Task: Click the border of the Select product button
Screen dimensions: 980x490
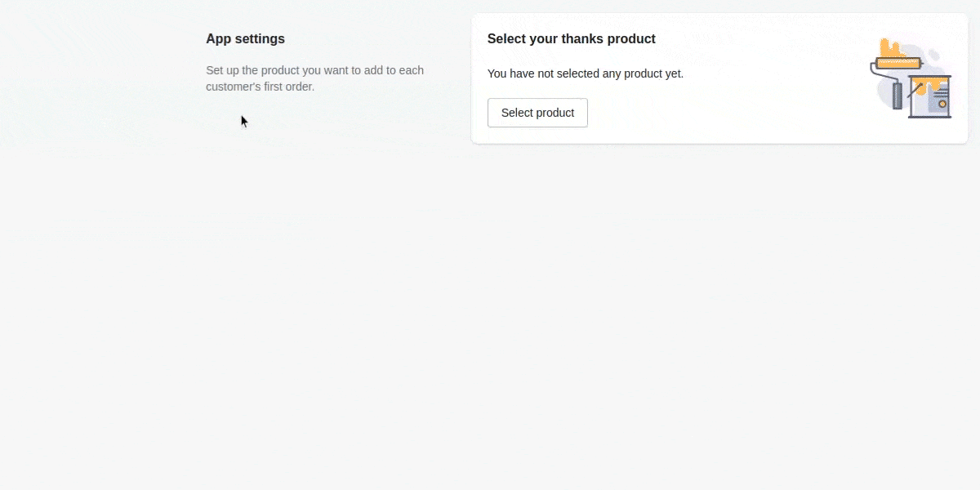Action: (537, 100)
